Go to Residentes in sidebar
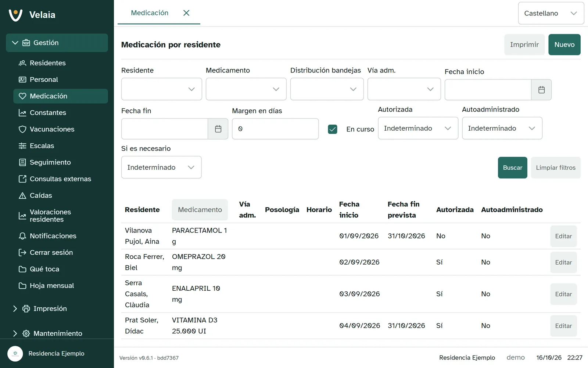The height and width of the screenshot is (368, 588). [61, 63]
